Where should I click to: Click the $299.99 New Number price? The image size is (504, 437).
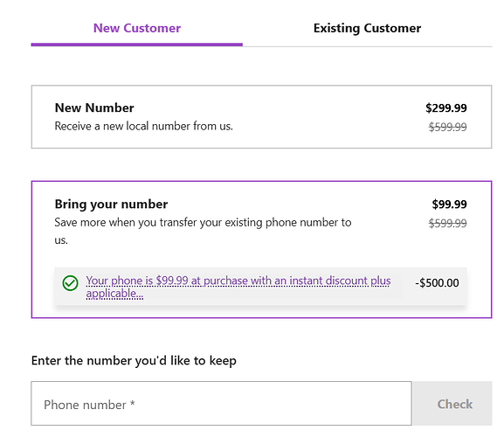446,108
